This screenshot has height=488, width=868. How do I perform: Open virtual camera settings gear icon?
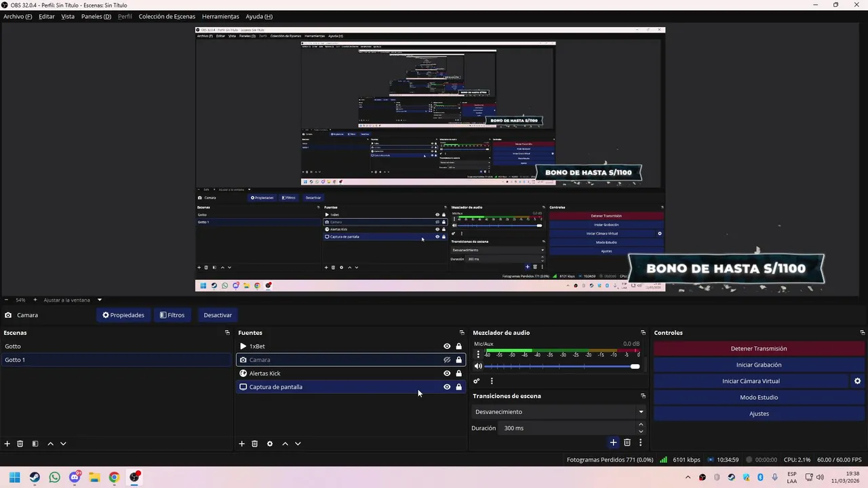click(x=857, y=381)
